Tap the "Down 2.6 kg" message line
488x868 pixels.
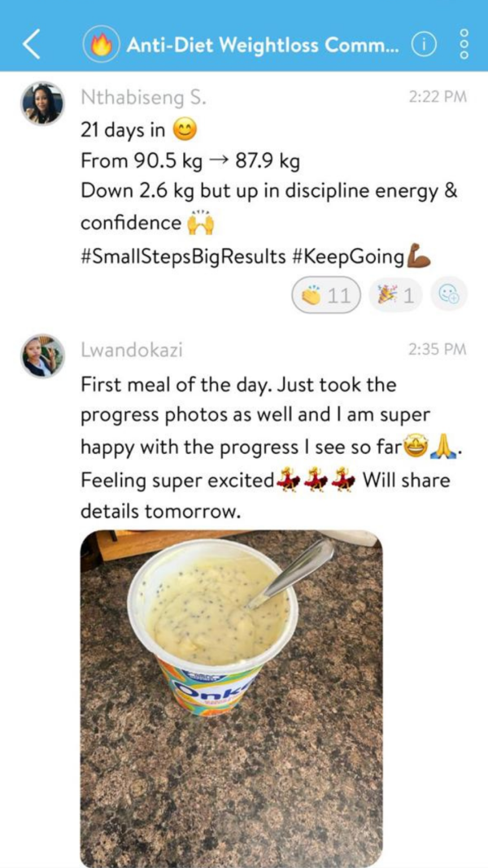[x=269, y=191]
